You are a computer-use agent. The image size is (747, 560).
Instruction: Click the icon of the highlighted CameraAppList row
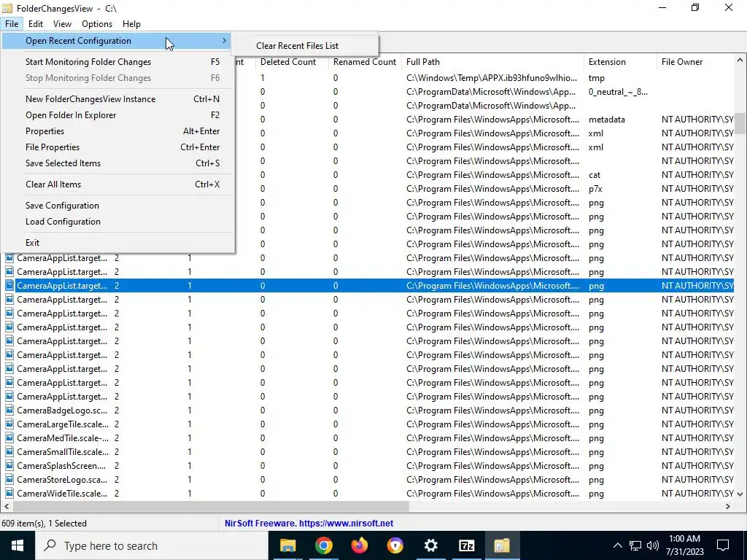(x=9, y=286)
